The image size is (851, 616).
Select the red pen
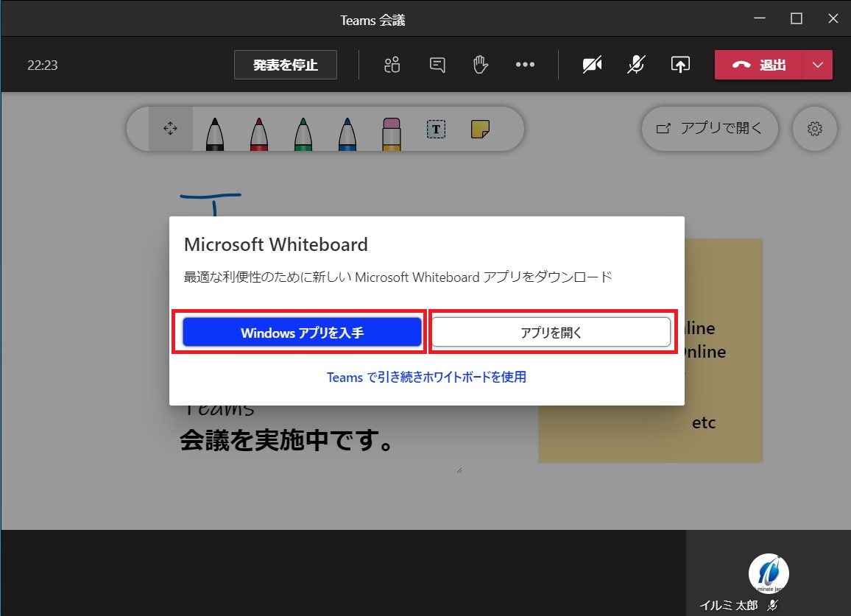(x=259, y=133)
